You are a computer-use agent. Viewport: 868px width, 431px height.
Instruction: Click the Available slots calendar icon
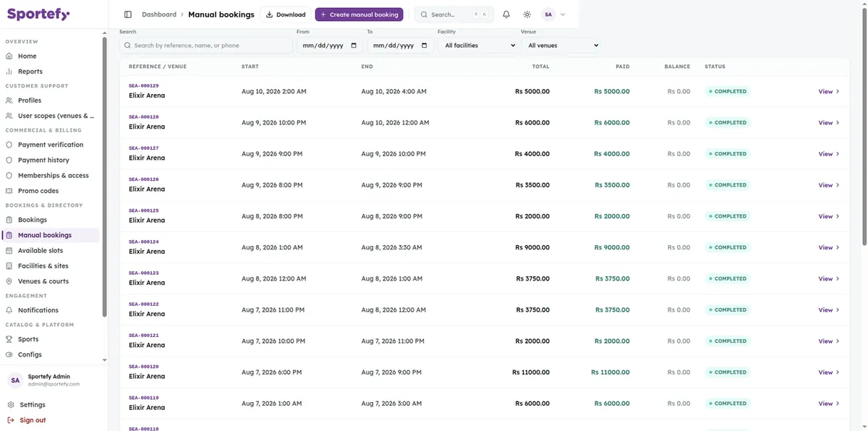click(x=9, y=251)
